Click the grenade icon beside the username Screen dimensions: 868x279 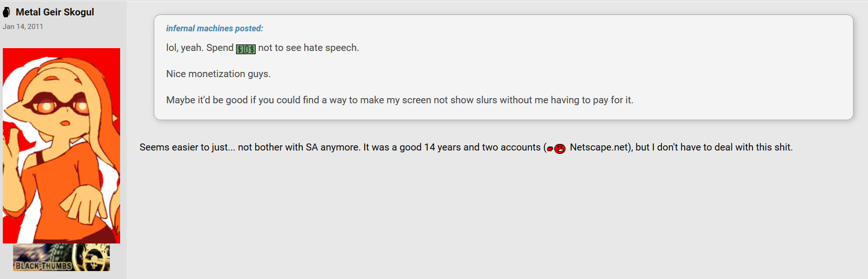pyautogui.click(x=7, y=12)
